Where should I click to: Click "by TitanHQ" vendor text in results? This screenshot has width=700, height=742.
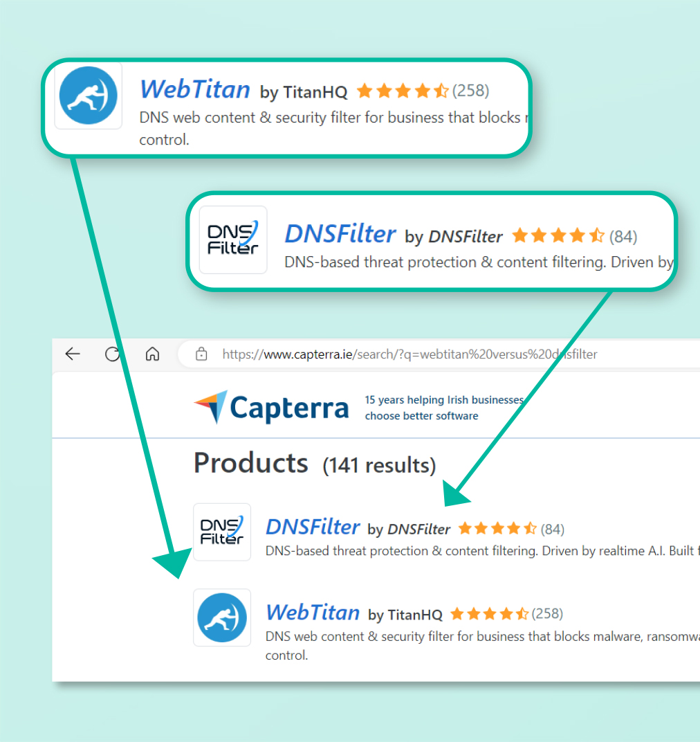(405, 615)
